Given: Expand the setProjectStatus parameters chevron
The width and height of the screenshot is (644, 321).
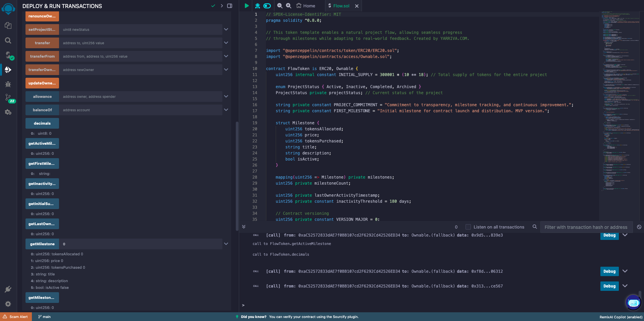Looking at the screenshot, I should click(x=226, y=29).
